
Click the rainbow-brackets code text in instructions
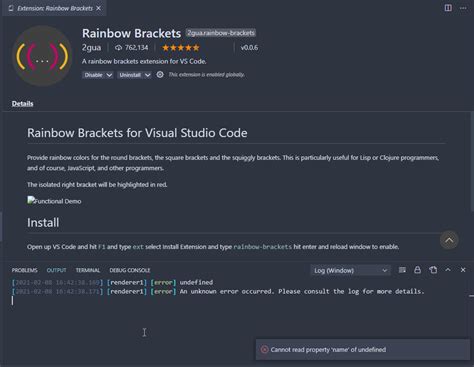pyautogui.click(x=263, y=247)
